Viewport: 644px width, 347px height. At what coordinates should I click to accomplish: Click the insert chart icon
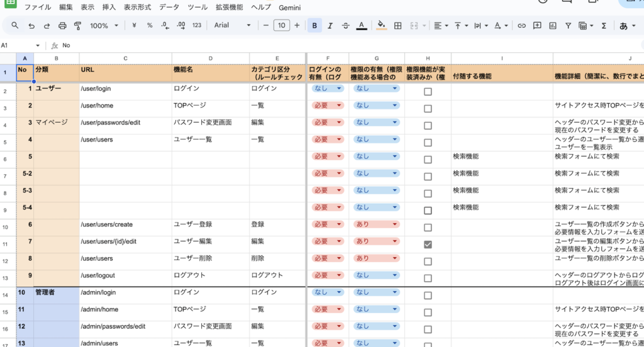click(553, 26)
